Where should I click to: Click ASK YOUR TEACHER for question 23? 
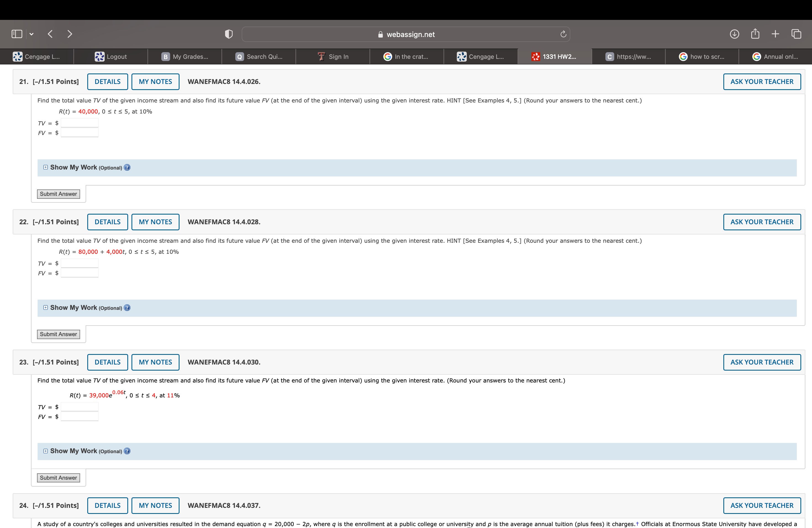[762, 362]
